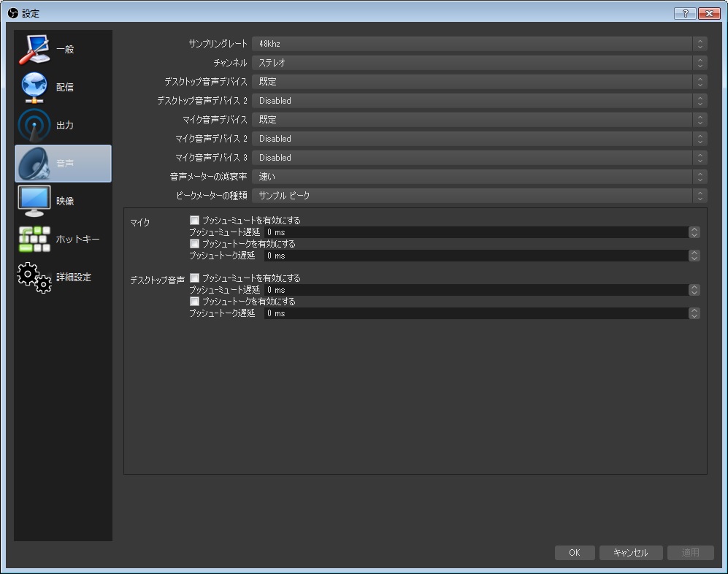This screenshot has height=574, width=728.
Task: Open the 映像 (Video) monitor icon
Action: (34, 201)
